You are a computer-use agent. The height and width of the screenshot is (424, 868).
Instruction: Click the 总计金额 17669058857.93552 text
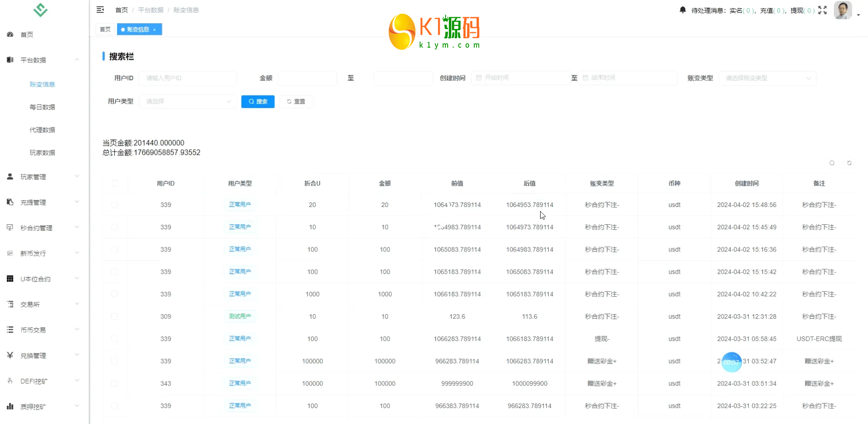click(x=151, y=153)
